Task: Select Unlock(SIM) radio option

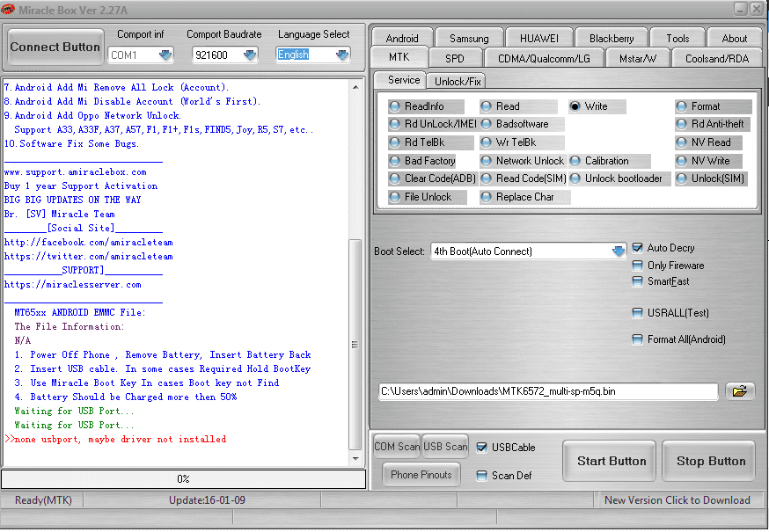Action: 681,179
